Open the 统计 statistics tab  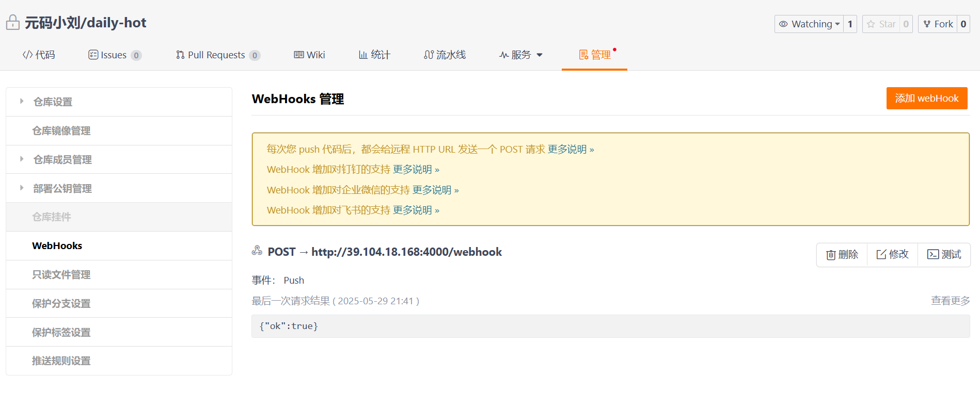pos(375,55)
